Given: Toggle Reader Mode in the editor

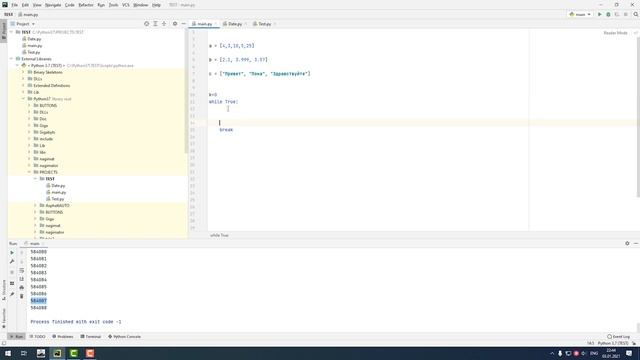Looking at the screenshot, I should 615,33.
